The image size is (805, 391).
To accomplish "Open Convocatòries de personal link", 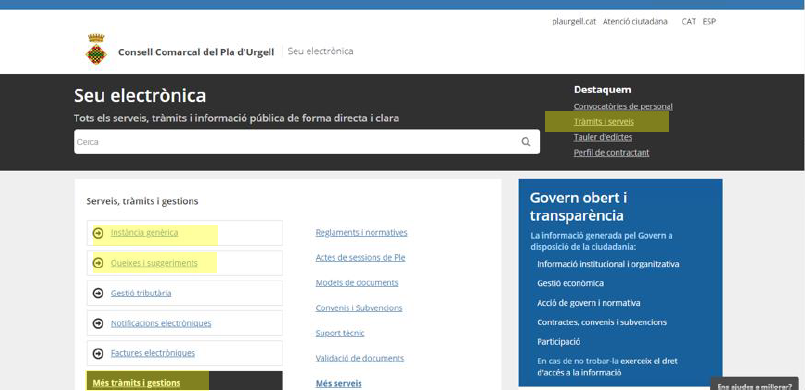I will (623, 107).
